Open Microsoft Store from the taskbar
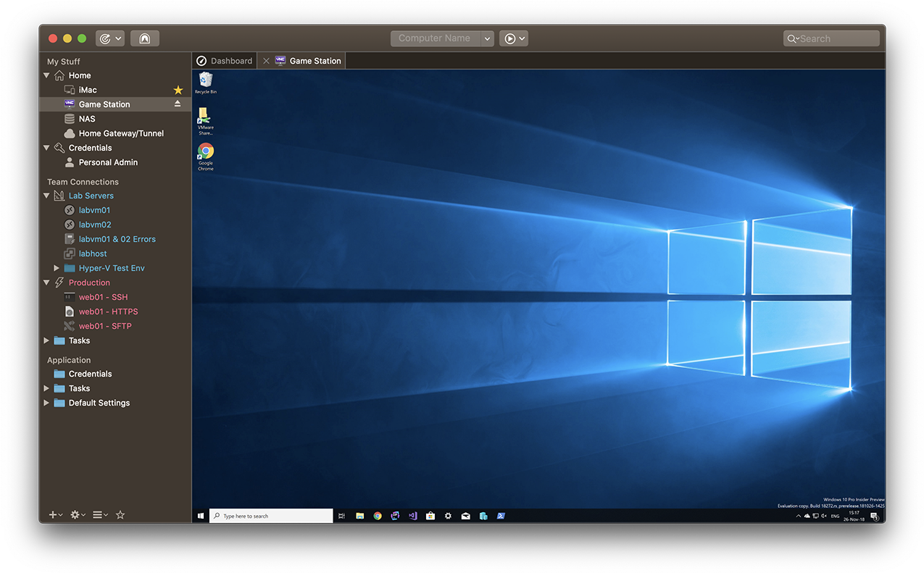The width and height of the screenshot is (924, 573). click(x=430, y=516)
